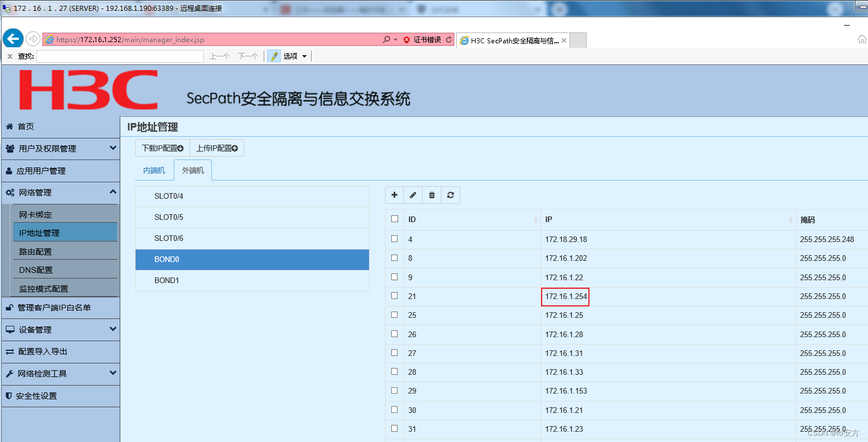Select 网卡绑定 submenu item
The height and width of the screenshot is (442, 868).
click(x=65, y=215)
